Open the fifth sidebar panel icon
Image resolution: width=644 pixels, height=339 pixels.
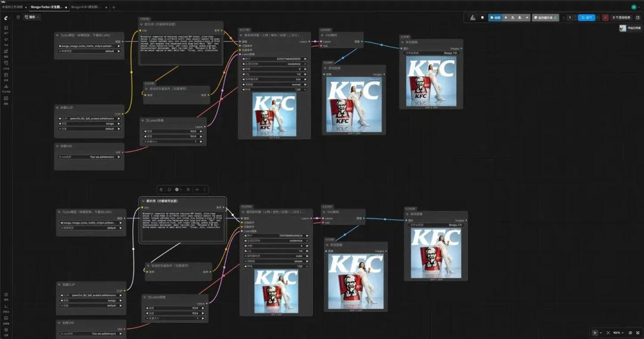pos(6,75)
